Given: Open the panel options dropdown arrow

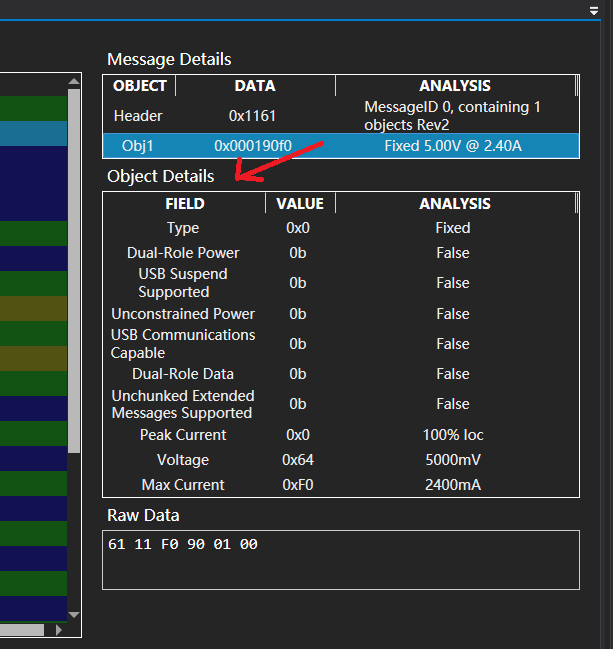Looking at the screenshot, I should click(x=594, y=11).
